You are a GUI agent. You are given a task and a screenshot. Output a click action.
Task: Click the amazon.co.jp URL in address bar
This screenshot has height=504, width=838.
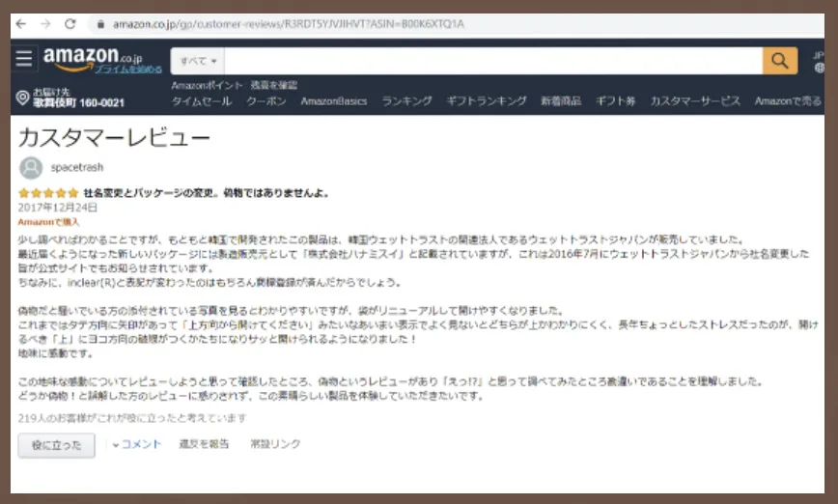pyautogui.click(x=289, y=24)
